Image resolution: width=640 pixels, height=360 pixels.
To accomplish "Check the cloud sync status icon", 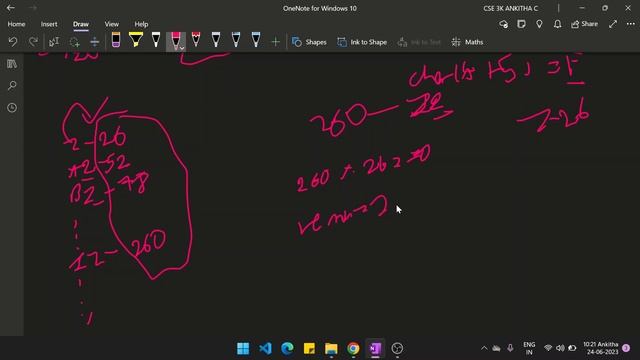I will (x=504, y=24).
